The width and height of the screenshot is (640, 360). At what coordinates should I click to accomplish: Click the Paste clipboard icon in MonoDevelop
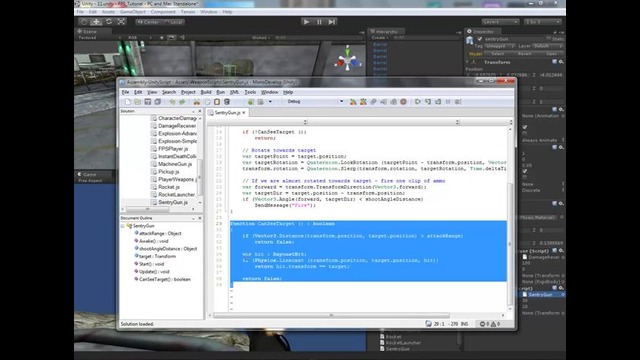(x=217, y=102)
